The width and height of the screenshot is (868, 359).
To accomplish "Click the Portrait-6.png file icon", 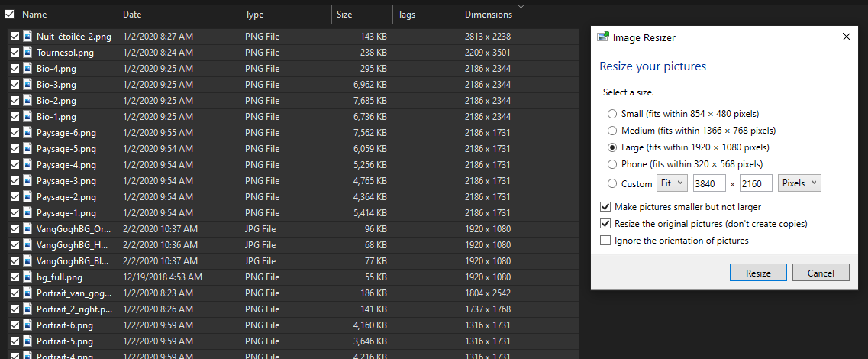I will pyautogui.click(x=27, y=325).
